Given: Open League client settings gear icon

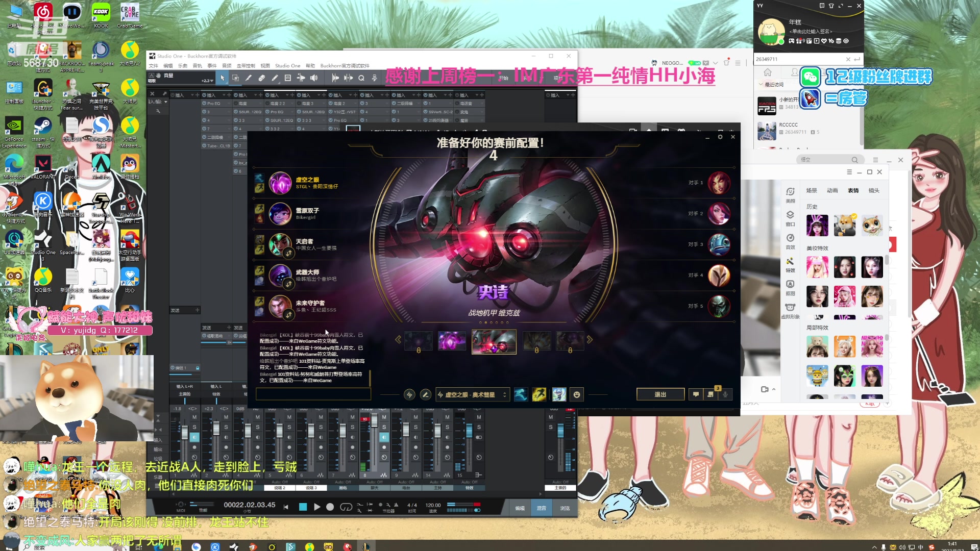Looking at the screenshot, I should tap(720, 137).
